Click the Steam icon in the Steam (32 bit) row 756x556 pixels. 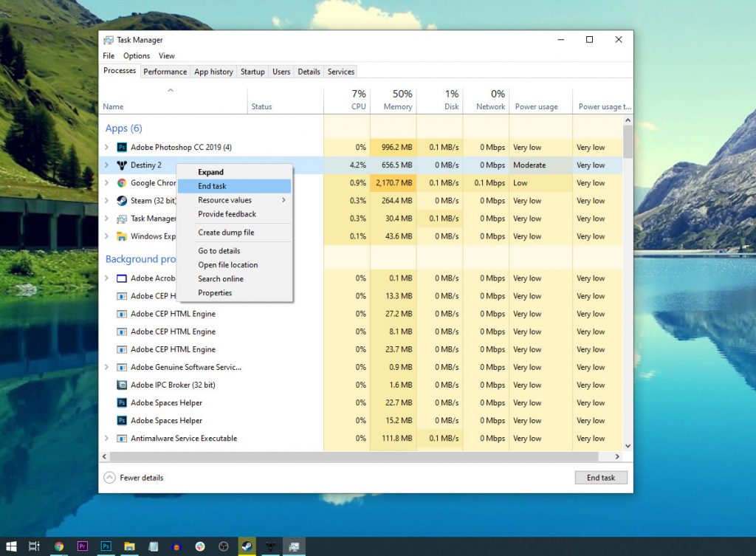pyautogui.click(x=122, y=201)
